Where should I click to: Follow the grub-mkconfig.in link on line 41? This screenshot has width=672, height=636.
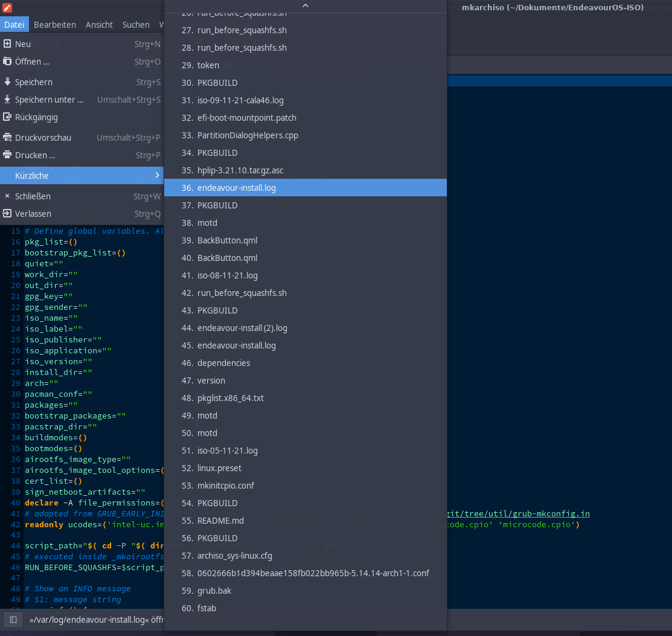[x=518, y=513]
